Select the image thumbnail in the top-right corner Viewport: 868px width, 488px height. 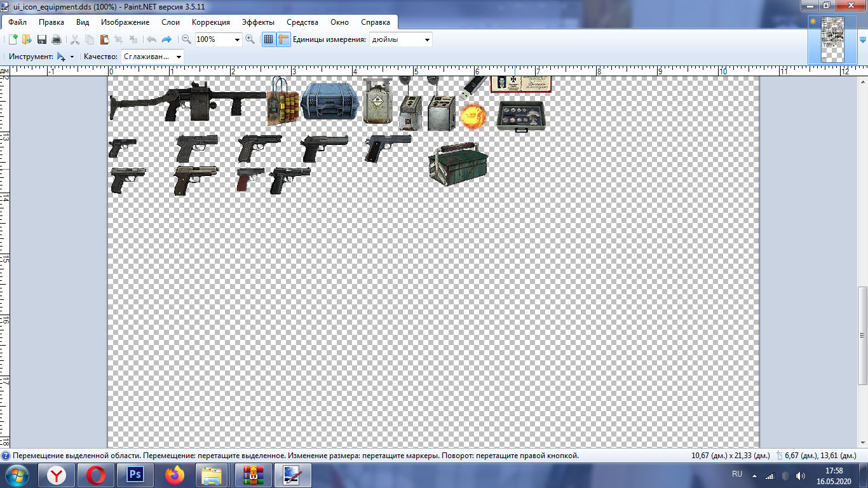click(832, 39)
